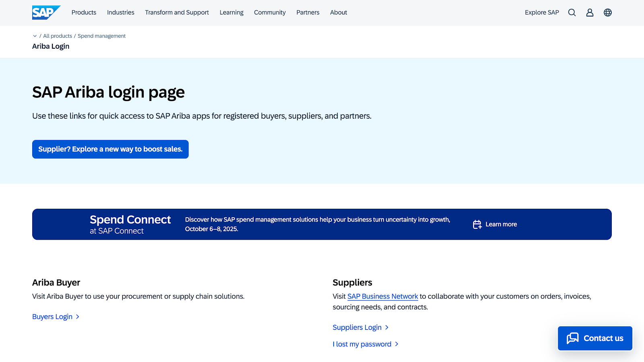644x362 pixels.
Task: Open the Learning menu
Action: coord(231,12)
